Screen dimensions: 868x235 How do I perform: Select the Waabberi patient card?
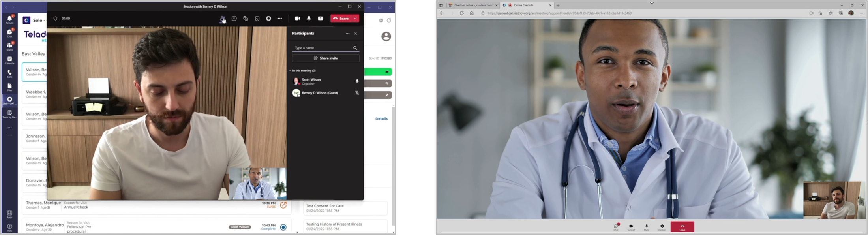(x=34, y=94)
